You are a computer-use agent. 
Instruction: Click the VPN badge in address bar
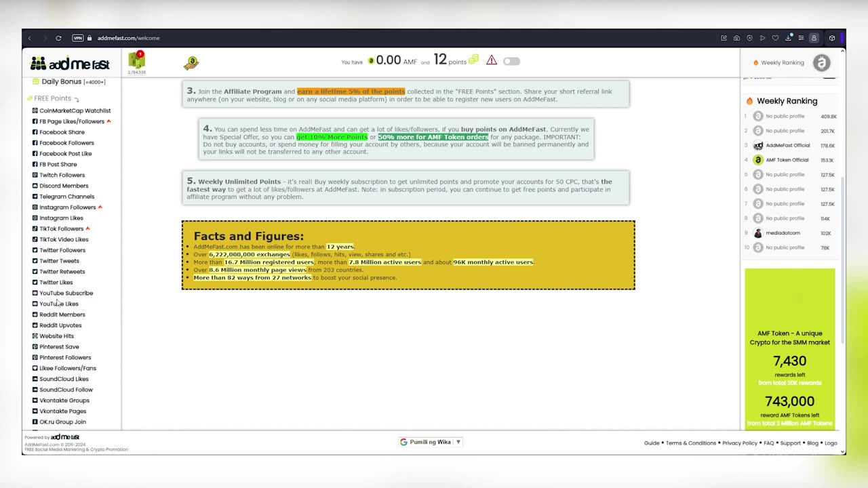click(78, 38)
